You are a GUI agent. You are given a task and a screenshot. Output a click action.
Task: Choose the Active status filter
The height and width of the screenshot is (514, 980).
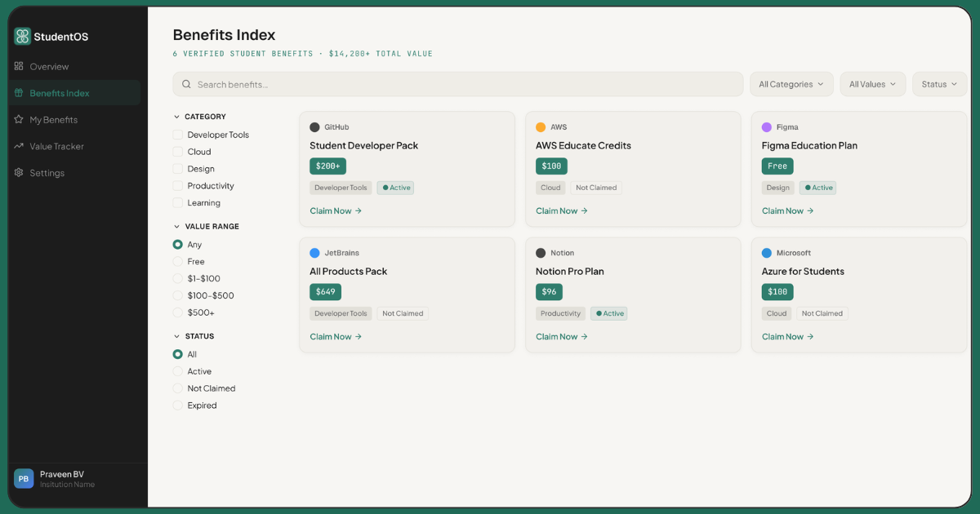tap(176, 371)
